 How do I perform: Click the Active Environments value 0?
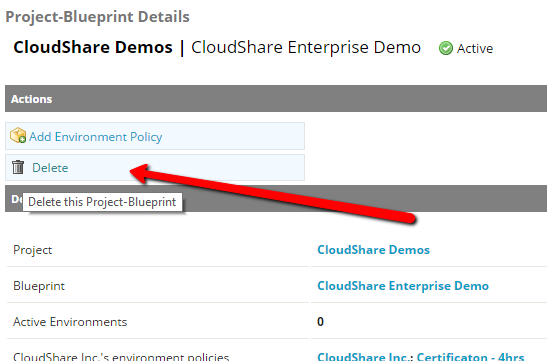click(320, 322)
